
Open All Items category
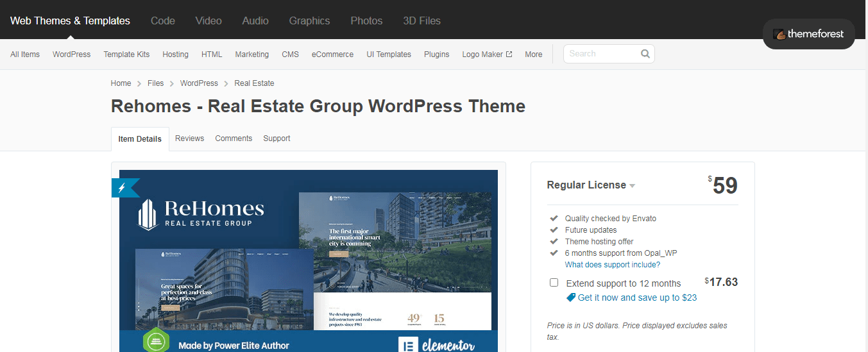25,54
